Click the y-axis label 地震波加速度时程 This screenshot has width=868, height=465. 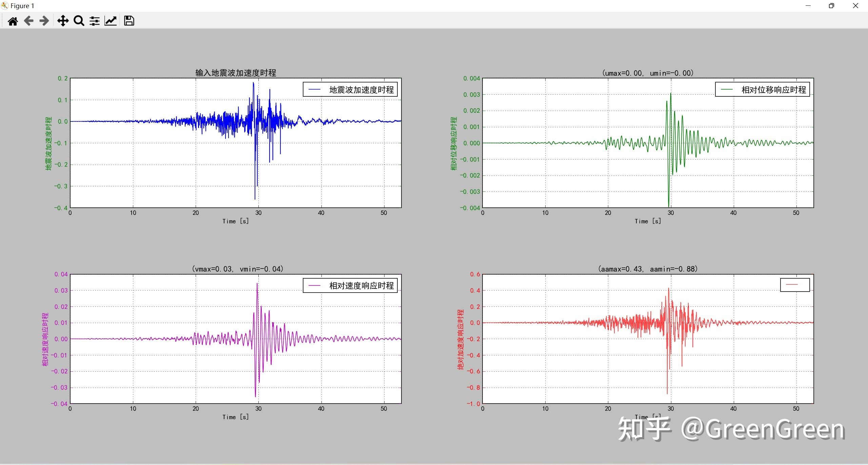click(49, 143)
